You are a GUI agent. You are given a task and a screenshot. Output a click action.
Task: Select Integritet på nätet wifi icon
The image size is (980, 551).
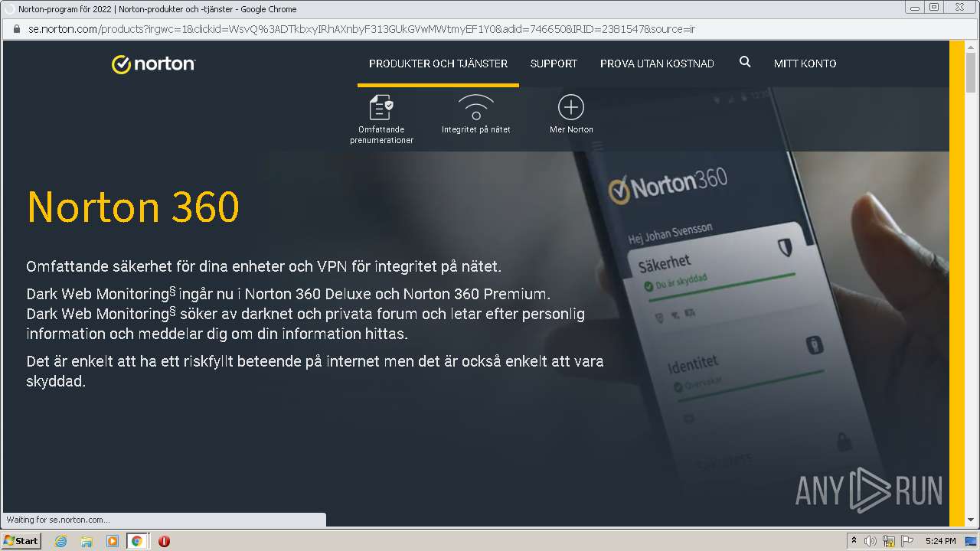475,107
